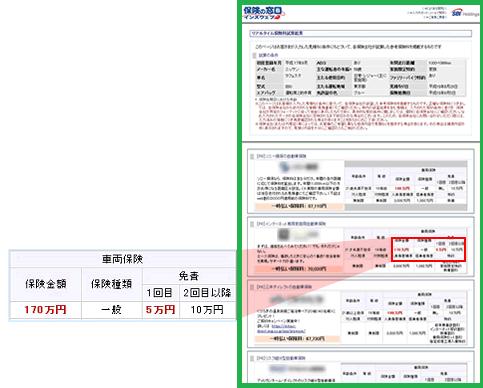Viewport: 483px width, 388px height.
Task: Click the second insurer's lump-sum premium price bar
Action: [x=299, y=269]
